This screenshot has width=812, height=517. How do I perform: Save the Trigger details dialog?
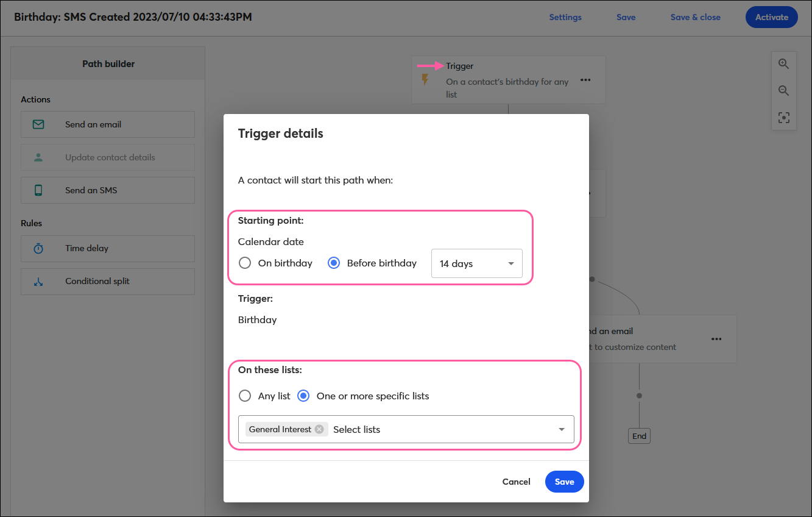click(564, 482)
